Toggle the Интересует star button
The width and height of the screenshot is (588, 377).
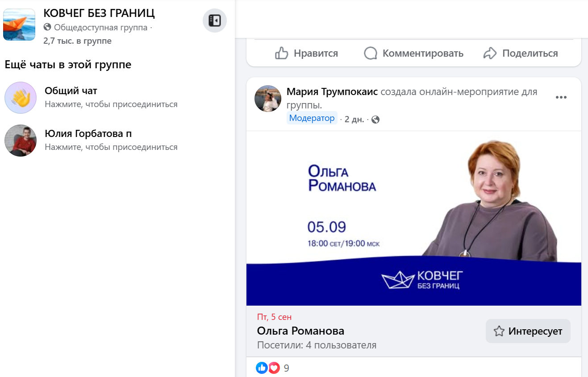click(528, 331)
